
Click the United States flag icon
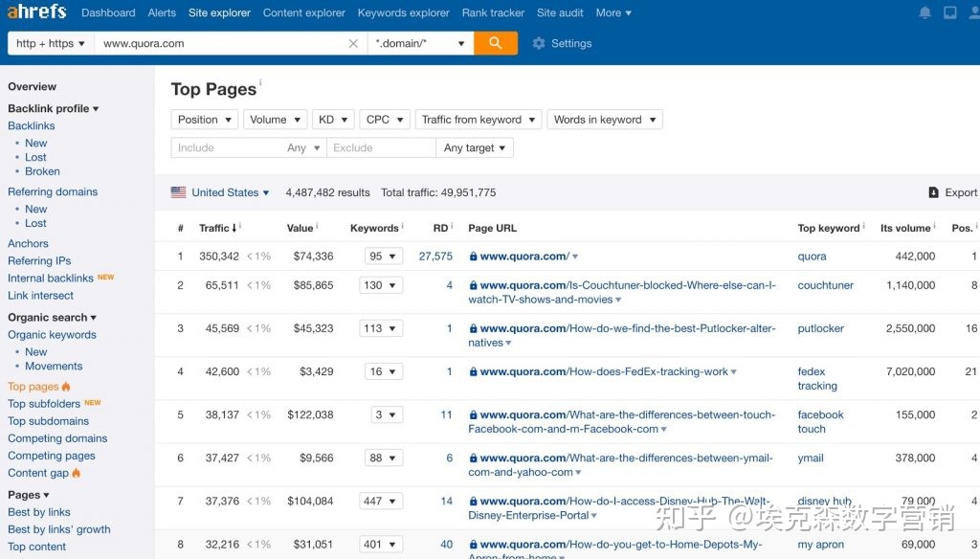point(179,192)
